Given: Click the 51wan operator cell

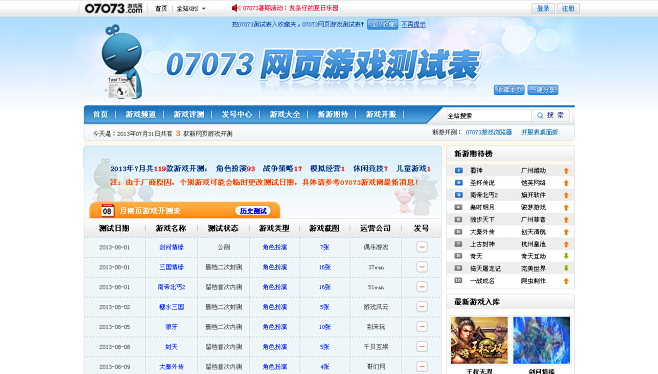Looking at the screenshot, I should tap(376, 287).
